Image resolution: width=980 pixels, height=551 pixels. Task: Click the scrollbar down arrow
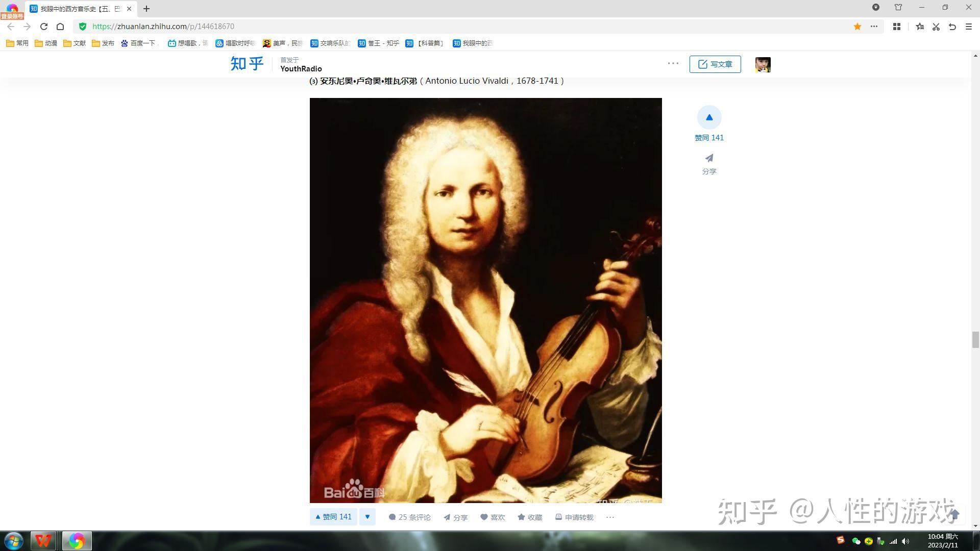pyautogui.click(x=975, y=526)
